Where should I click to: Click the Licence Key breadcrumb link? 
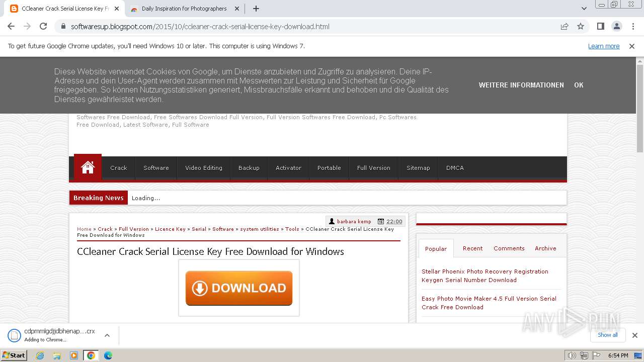[x=170, y=229]
